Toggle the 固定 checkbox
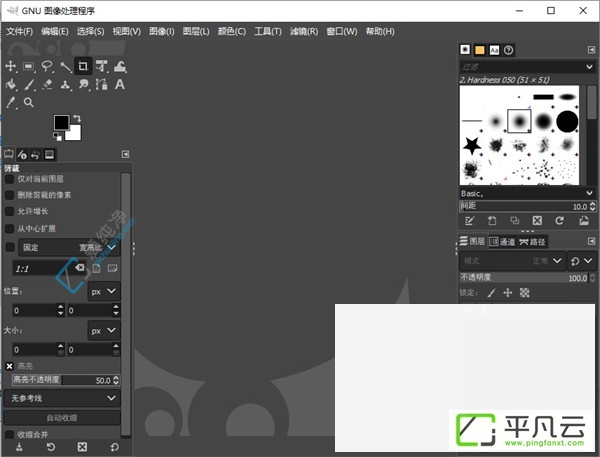This screenshot has width=600, height=457. (x=10, y=247)
